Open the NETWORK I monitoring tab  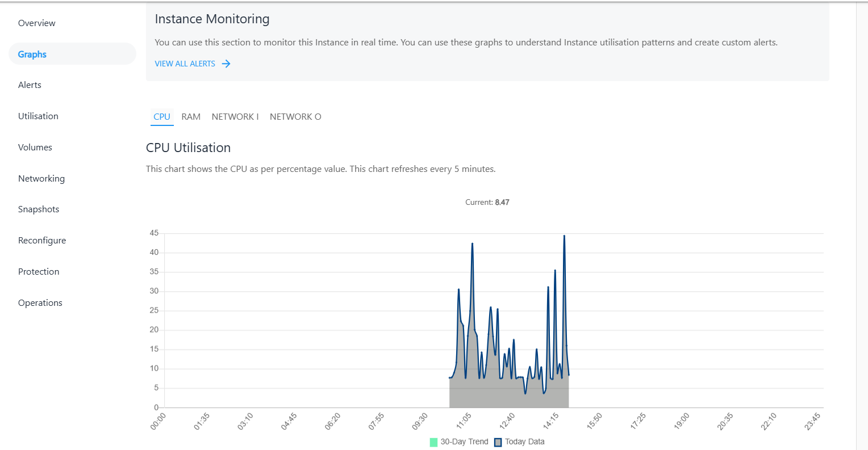click(x=235, y=116)
